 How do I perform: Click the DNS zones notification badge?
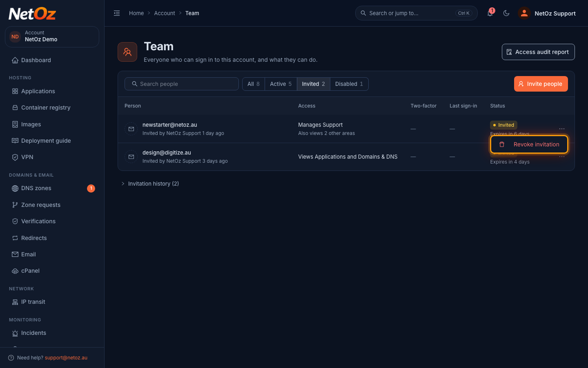pos(91,188)
